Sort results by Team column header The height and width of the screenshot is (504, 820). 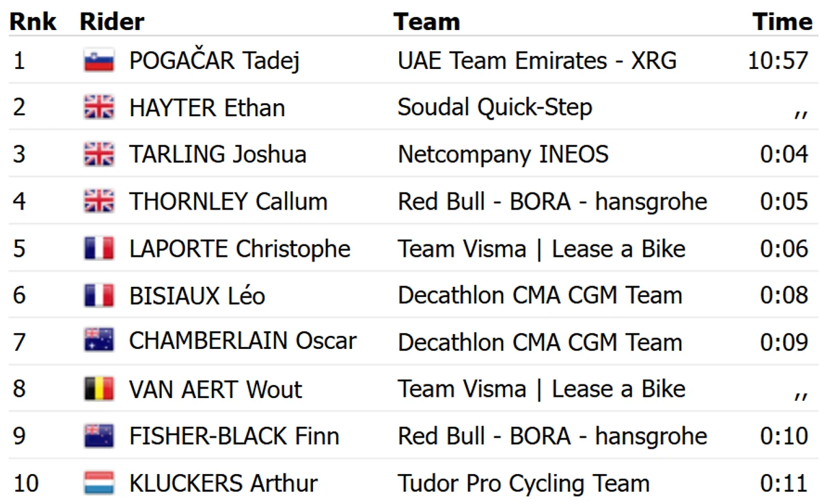(426, 22)
